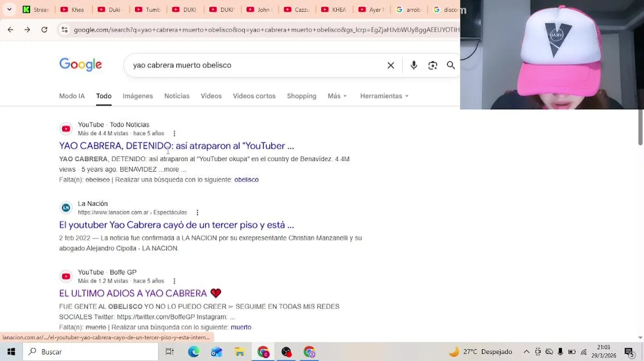Switch to Modo IA tab
644x361 pixels.
click(72, 96)
